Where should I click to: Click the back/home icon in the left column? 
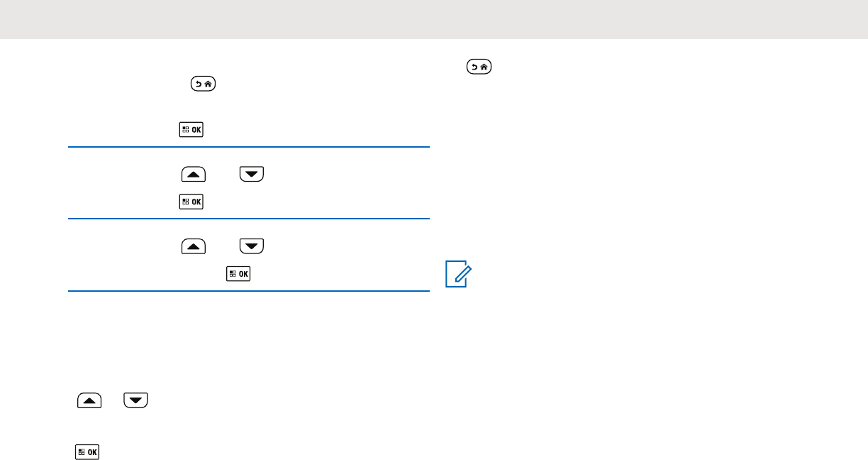[204, 84]
